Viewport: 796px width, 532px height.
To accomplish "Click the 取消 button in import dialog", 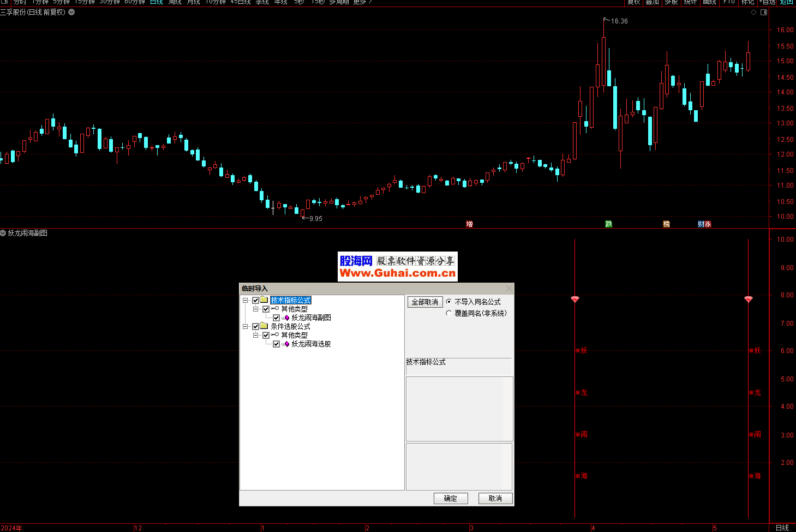I will pyautogui.click(x=495, y=498).
